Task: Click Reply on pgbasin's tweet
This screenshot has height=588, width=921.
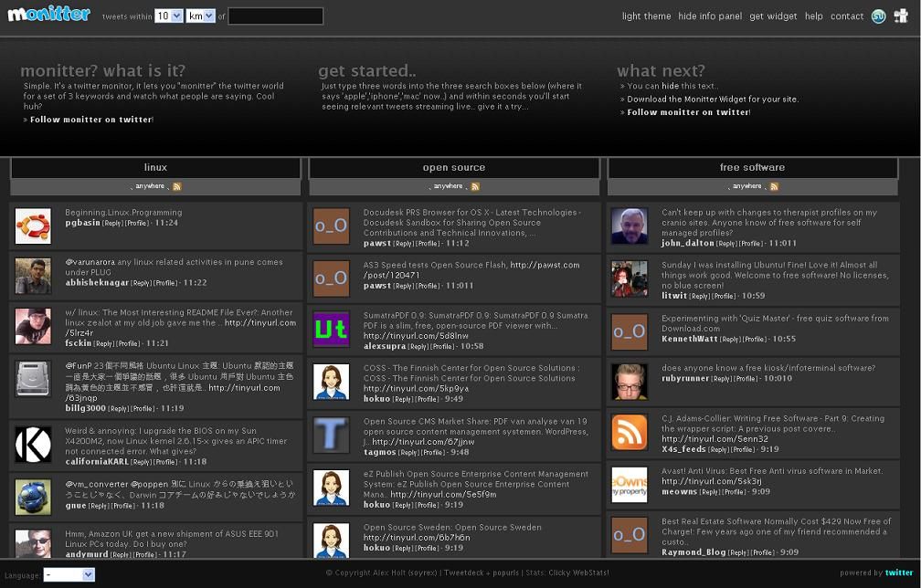Action: tap(112, 224)
